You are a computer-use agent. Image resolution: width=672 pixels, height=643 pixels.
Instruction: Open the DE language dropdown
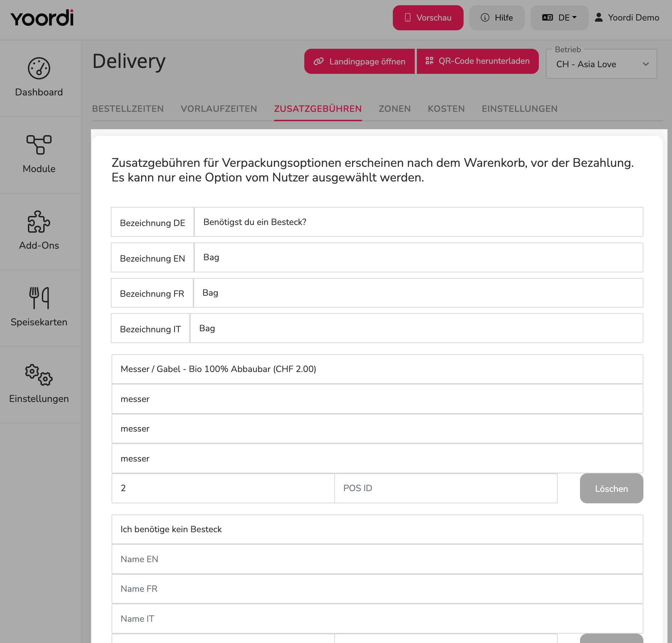tap(559, 18)
